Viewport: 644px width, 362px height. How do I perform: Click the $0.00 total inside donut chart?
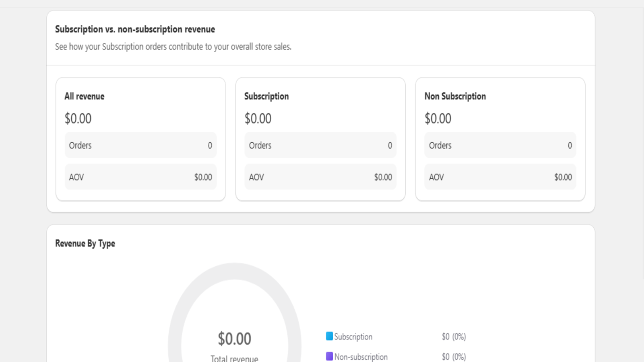[x=235, y=339]
